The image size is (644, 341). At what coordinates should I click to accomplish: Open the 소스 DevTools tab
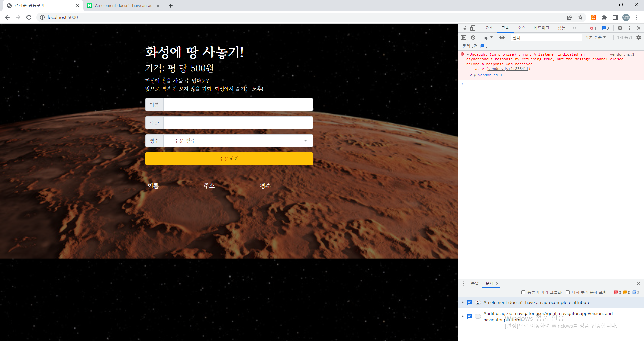pos(521,28)
